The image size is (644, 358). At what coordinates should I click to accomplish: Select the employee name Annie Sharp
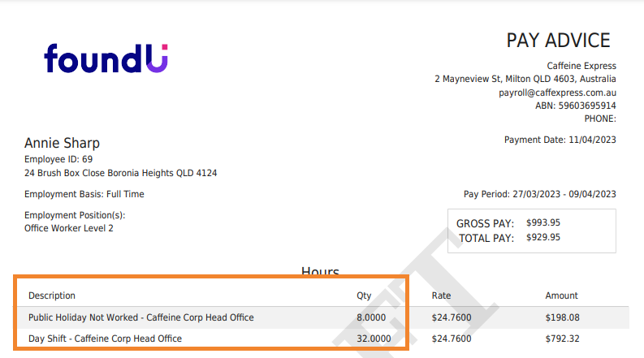click(63, 143)
